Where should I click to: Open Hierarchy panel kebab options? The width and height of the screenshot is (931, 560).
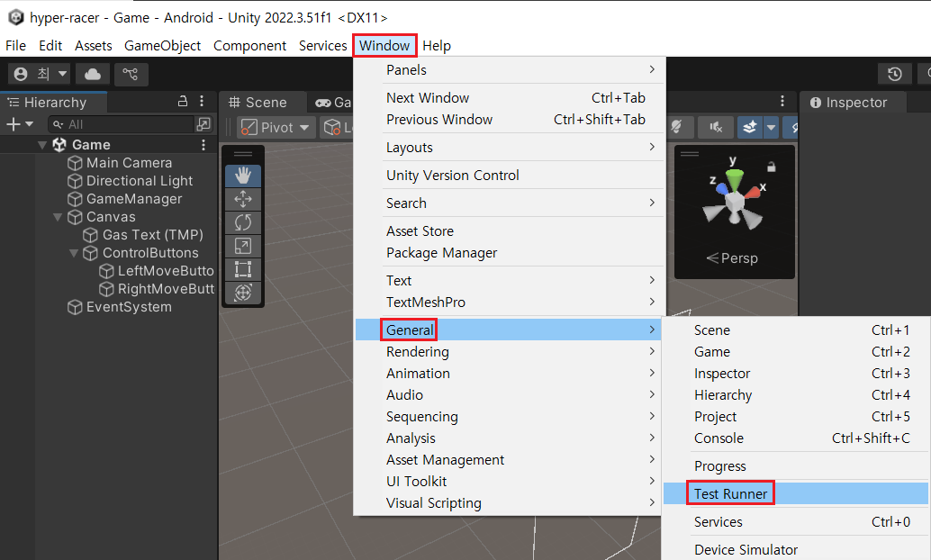pyautogui.click(x=202, y=102)
